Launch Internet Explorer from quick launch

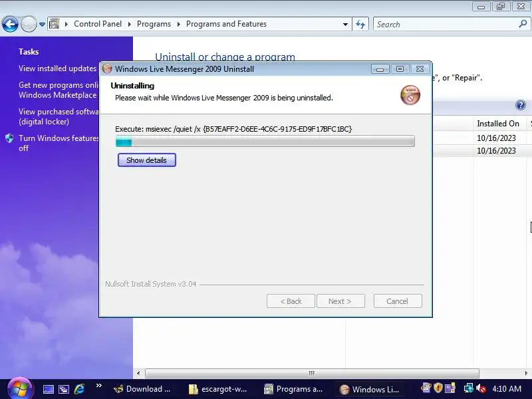tap(79, 389)
